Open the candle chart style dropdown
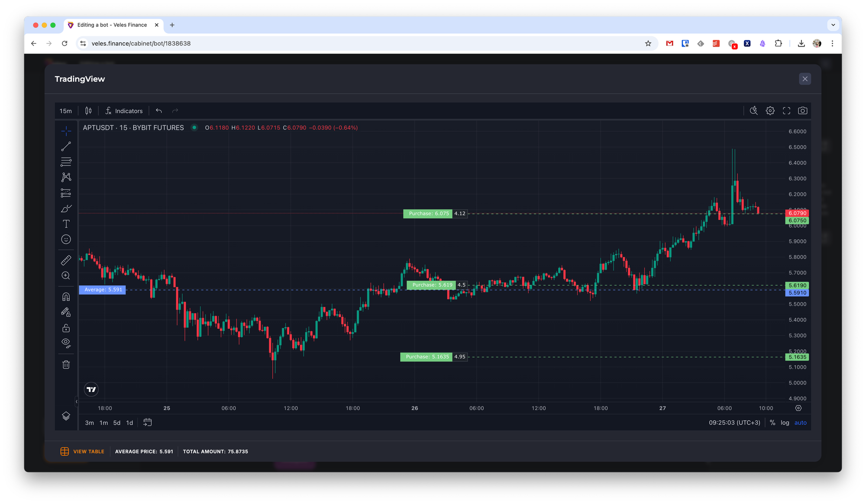The image size is (866, 504). click(x=88, y=111)
